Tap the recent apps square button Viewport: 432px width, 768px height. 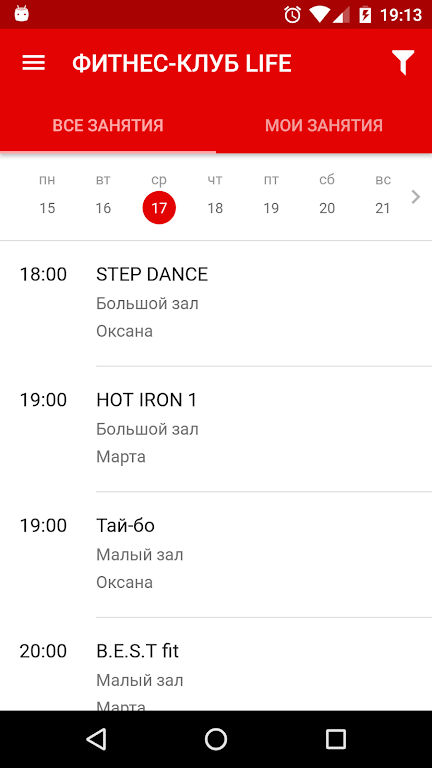[336, 739]
